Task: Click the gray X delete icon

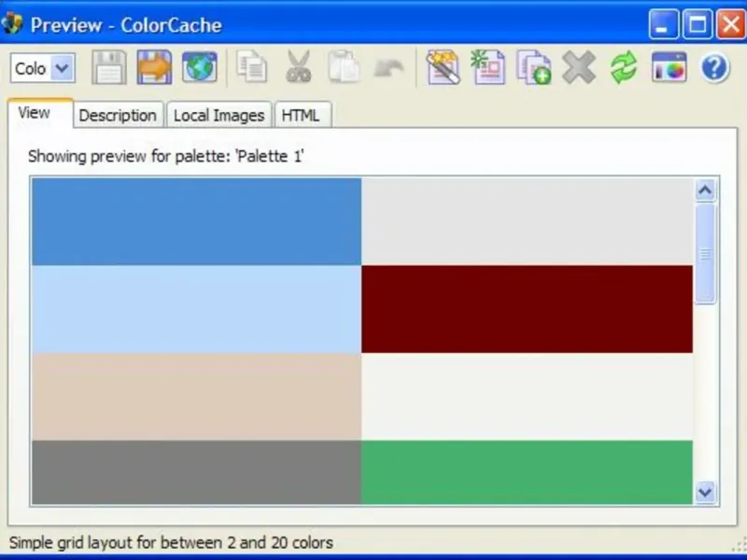Action: (x=579, y=67)
